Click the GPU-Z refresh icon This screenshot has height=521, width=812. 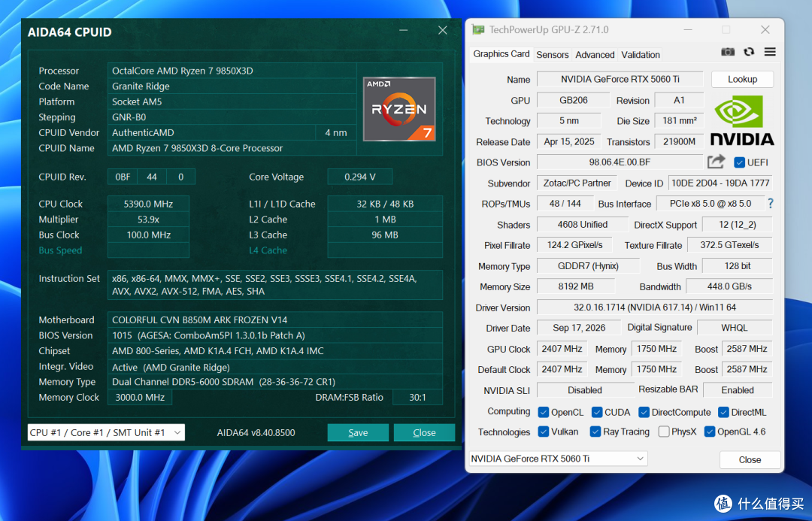click(749, 52)
